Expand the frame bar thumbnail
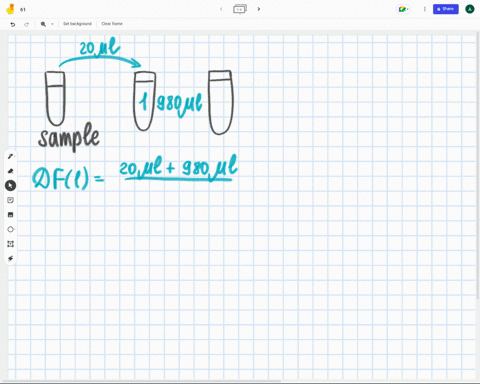 click(x=240, y=9)
